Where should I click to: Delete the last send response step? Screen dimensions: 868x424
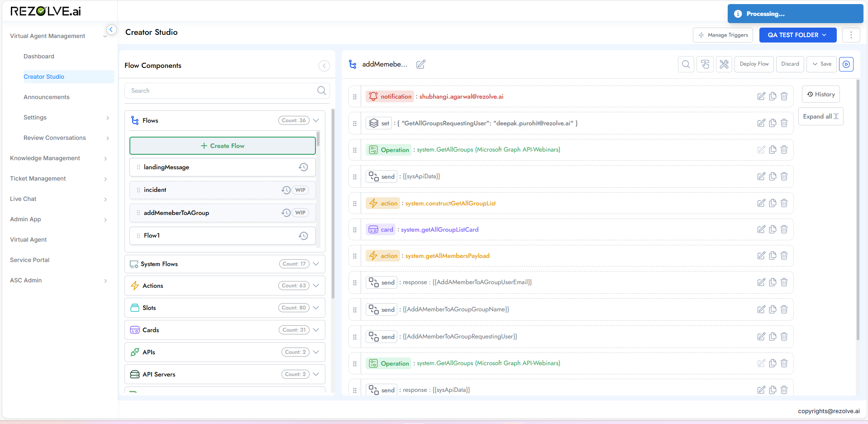coord(784,390)
